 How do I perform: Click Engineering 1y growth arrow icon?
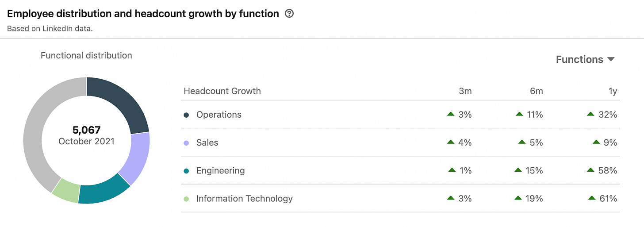pos(590,170)
